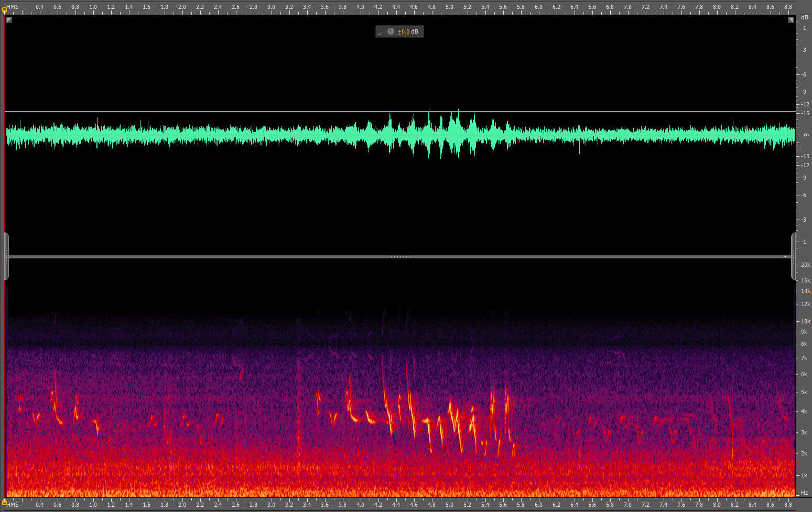Collapse the spectral display with the divider arrow
This screenshot has height=512, width=812.
point(785,256)
